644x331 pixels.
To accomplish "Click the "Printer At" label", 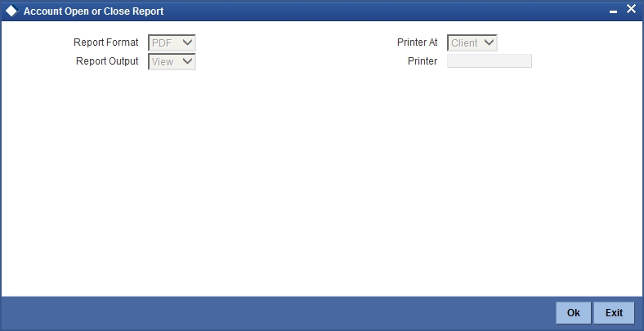I will pyautogui.click(x=418, y=42).
